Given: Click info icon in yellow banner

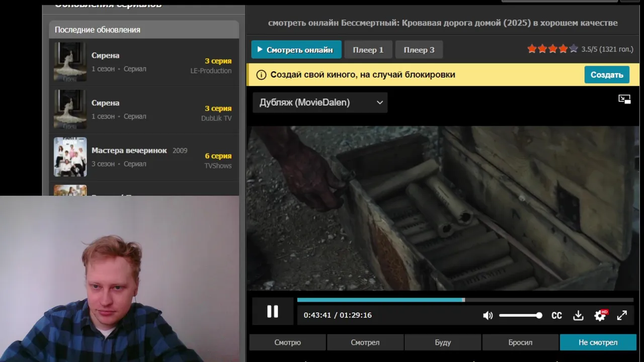Looking at the screenshot, I should coord(261,75).
